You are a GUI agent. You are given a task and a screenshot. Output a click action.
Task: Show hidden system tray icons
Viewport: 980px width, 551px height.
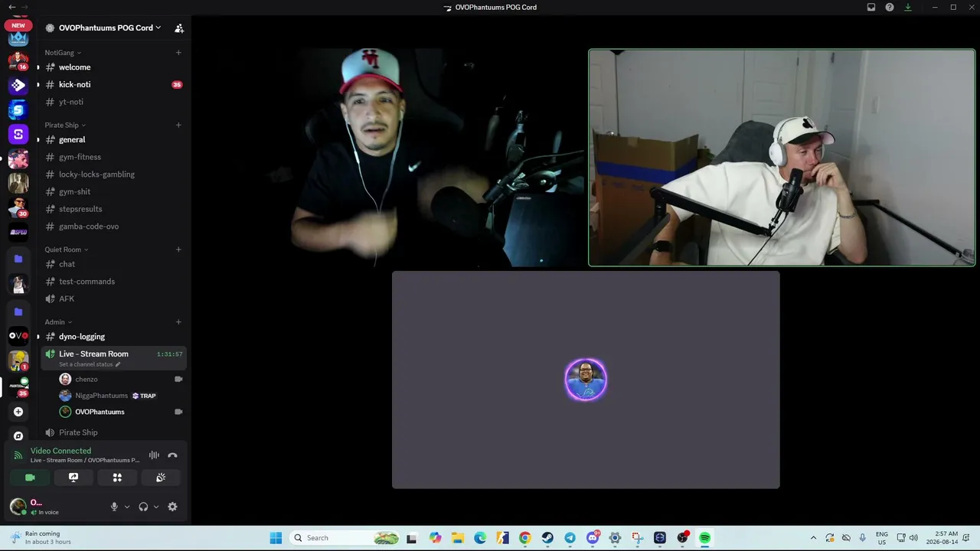813,538
